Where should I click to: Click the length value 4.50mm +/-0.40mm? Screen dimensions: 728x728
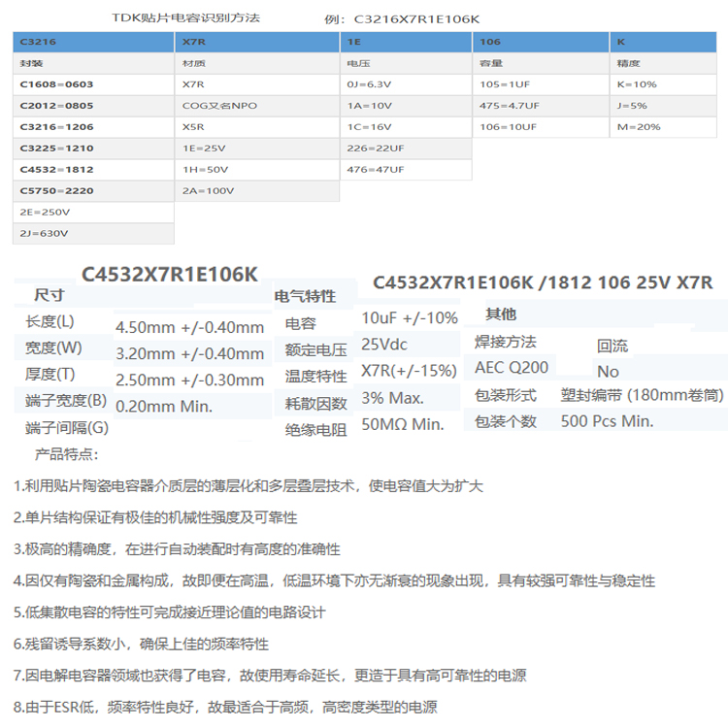190,327
